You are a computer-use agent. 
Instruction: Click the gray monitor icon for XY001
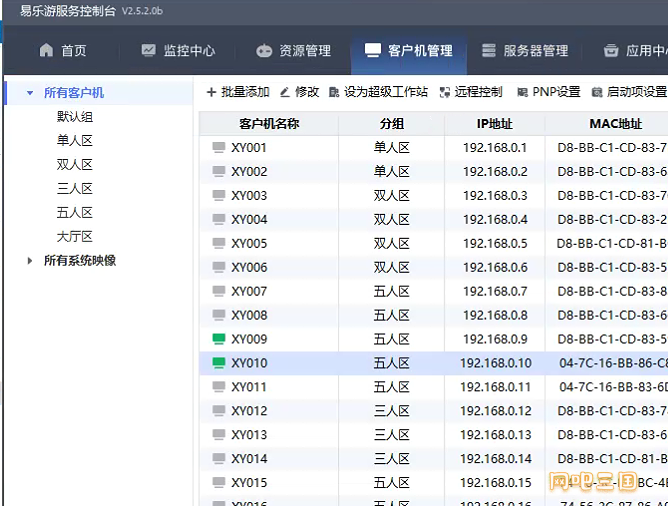219,147
